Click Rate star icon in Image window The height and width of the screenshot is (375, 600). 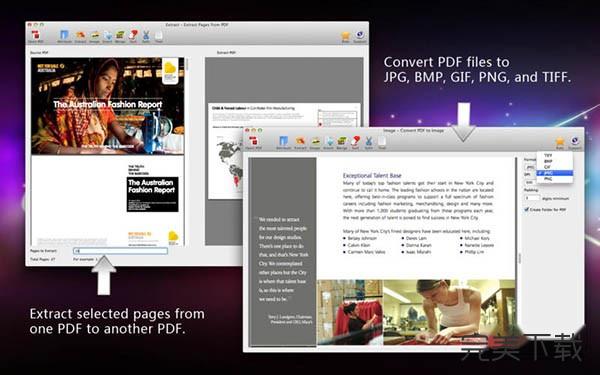click(x=560, y=142)
